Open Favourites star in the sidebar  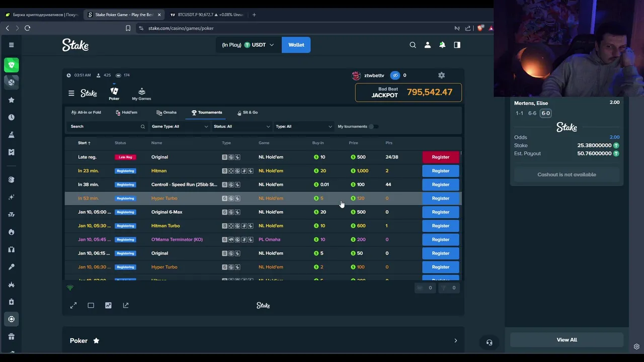pyautogui.click(x=11, y=100)
